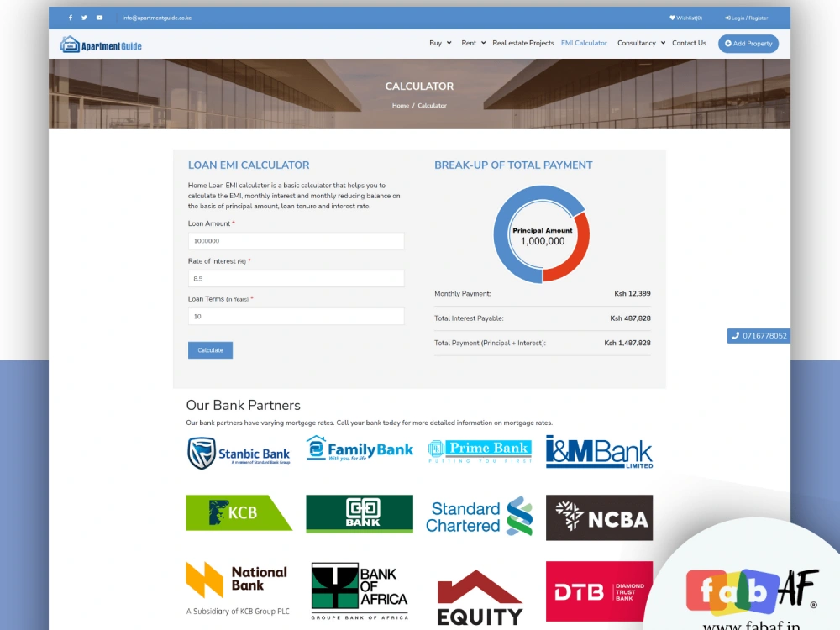Click the Calculator breadcrumb text
This screenshot has width=840, height=630.
click(433, 106)
